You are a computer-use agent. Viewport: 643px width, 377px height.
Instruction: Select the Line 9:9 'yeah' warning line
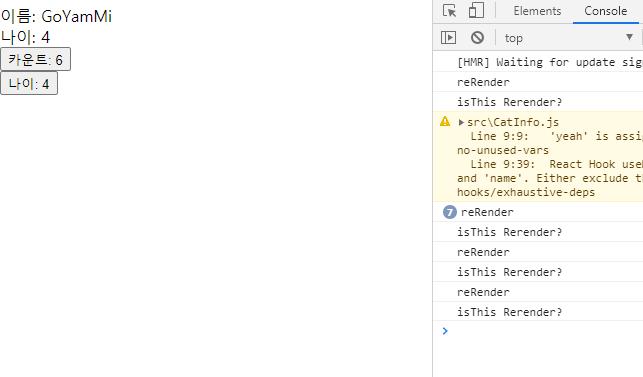556,136
